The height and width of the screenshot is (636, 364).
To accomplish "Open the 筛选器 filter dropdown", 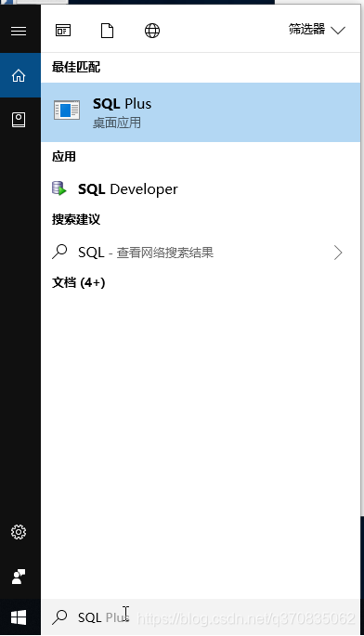I will [x=317, y=30].
